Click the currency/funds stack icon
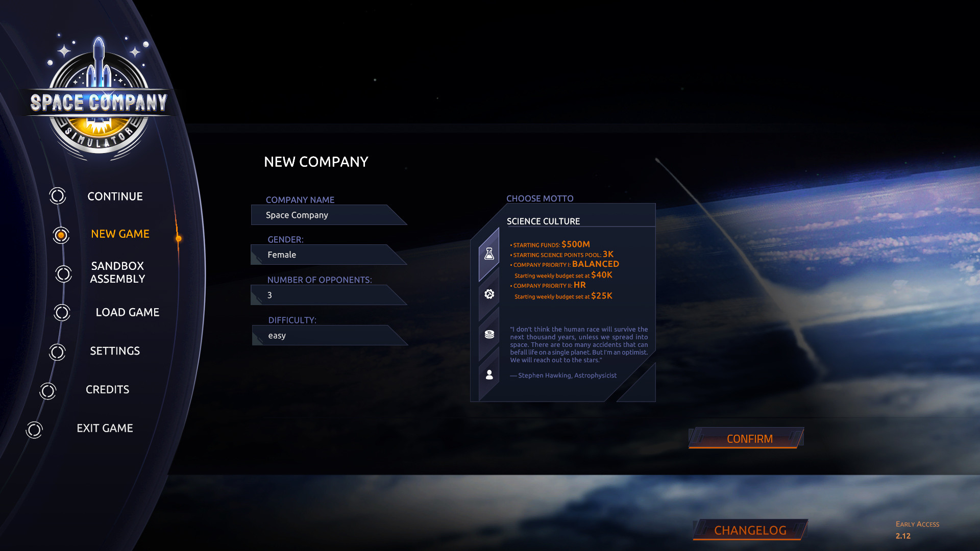This screenshot has height=551, width=980. pyautogui.click(x=489, y=334)
